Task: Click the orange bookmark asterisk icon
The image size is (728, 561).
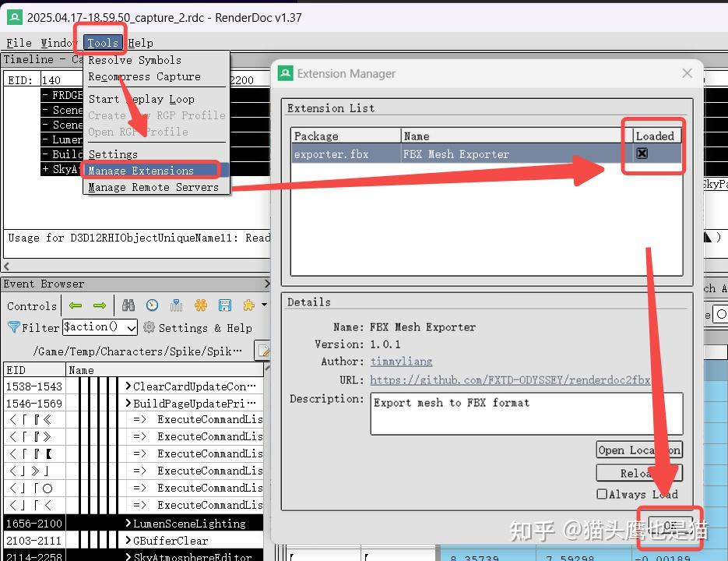Action: 201,305
